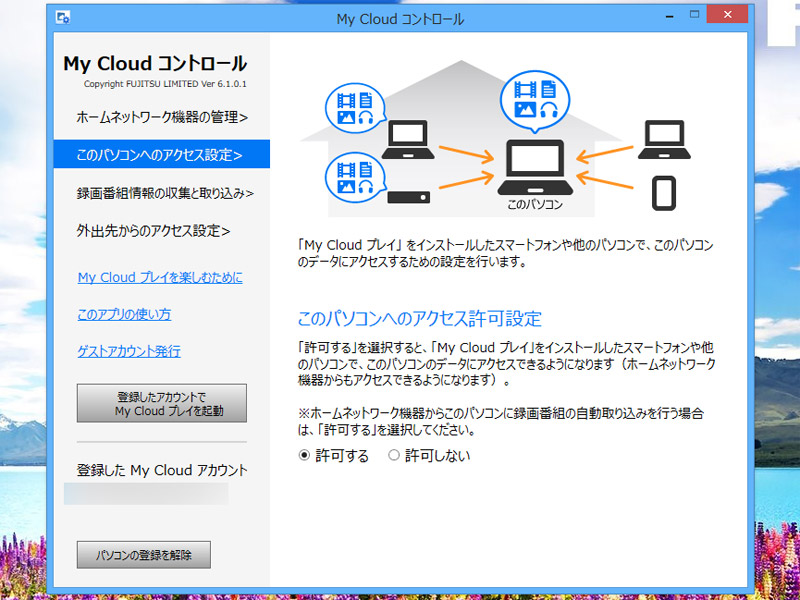The height and width of the screenshot is (600, 800).
Task: Click the smartphone icon in the diagram
Action: click(x=663, y=193)
